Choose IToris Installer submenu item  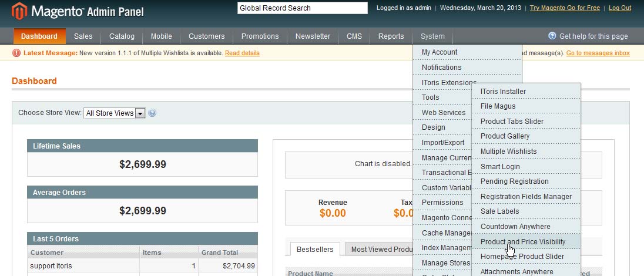point(526,91)
